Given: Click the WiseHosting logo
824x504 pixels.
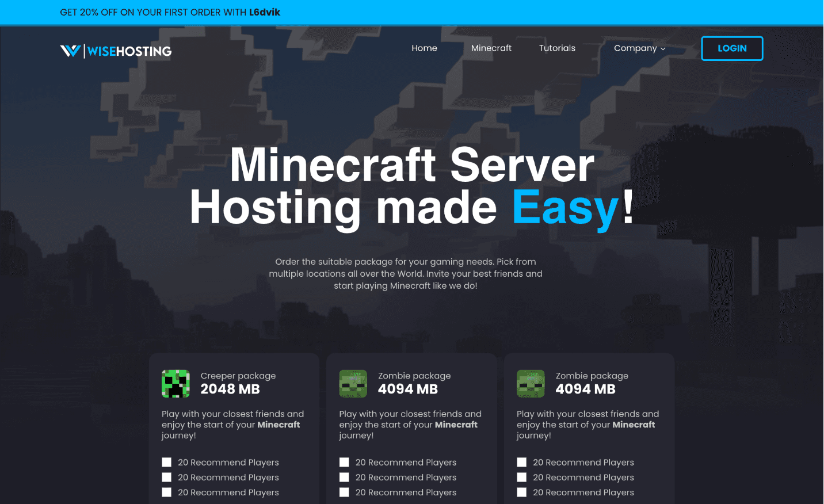Looking at the screenshot, I should (x=116, y=51).
